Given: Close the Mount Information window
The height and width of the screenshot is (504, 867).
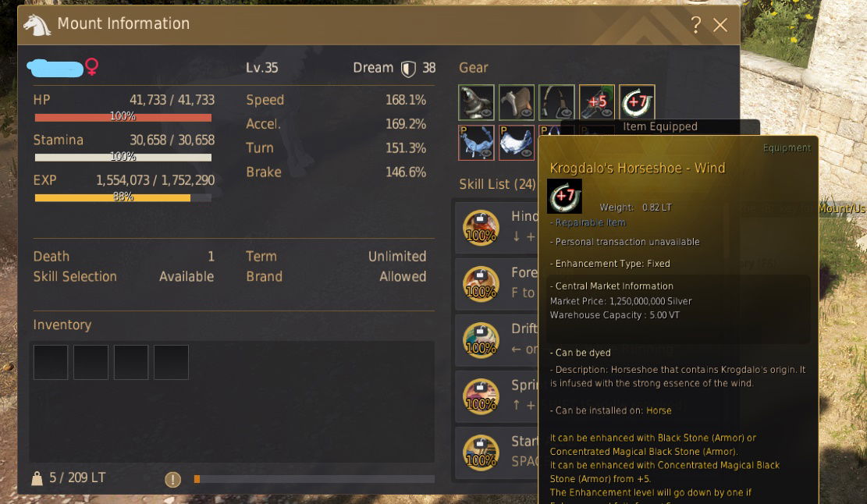Looking at the screenshot, I should point(720,25).
